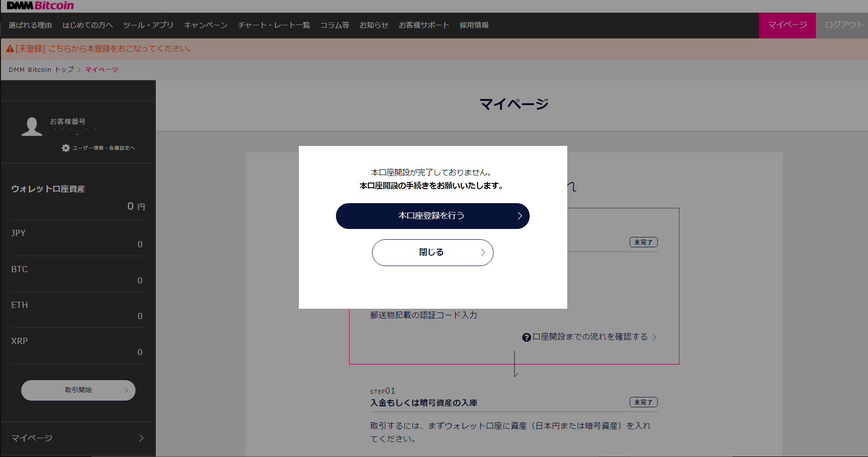Click the warning triangle in the 未登録 banner

[10, 48]
